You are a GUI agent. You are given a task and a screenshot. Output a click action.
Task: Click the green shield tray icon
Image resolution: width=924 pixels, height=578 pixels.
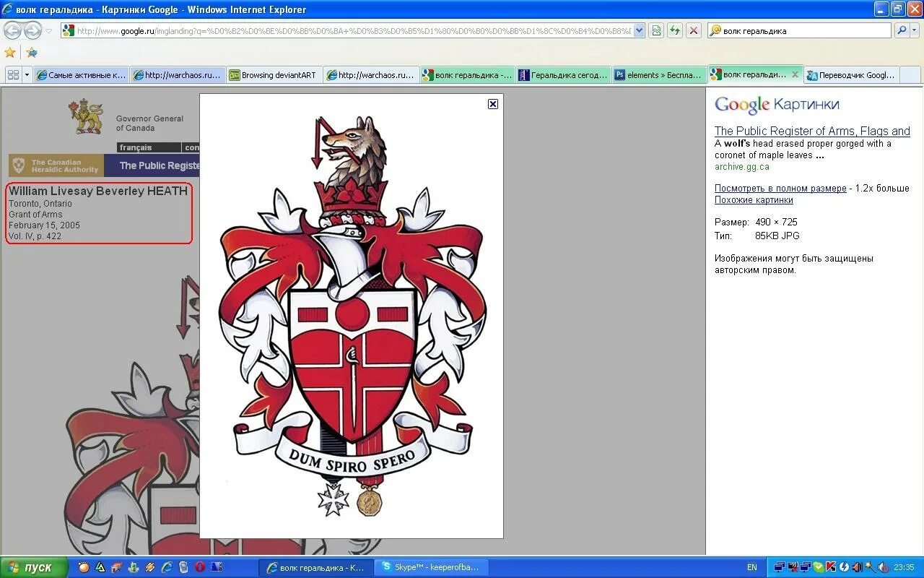click(x=819, y=567)
